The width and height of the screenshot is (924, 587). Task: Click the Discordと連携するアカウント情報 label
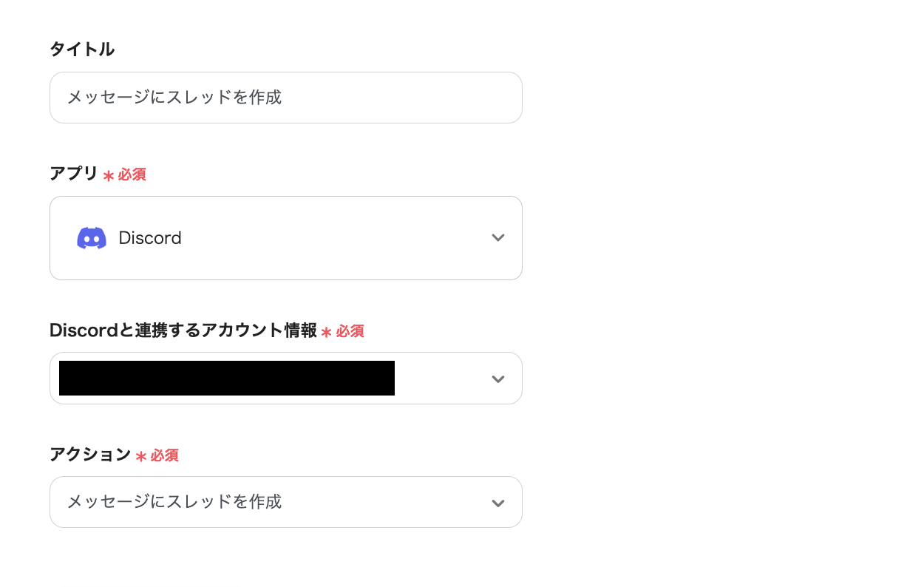pos(183,330)
